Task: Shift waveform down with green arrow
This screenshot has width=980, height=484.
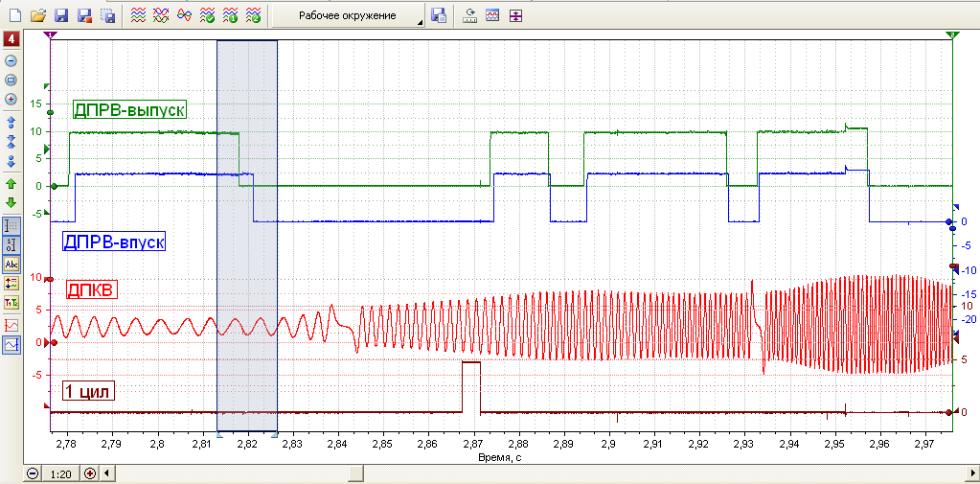Action: point(11,202)
